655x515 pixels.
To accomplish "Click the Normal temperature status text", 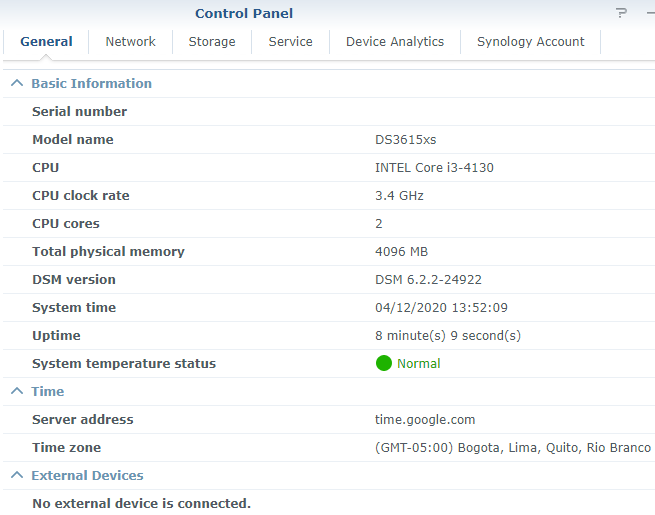I will tap(418, 363).
